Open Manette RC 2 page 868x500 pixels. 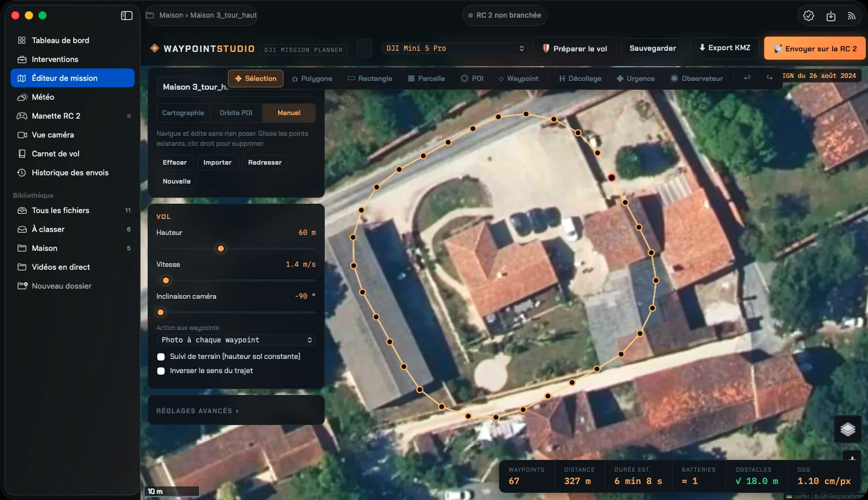[73, 116]
